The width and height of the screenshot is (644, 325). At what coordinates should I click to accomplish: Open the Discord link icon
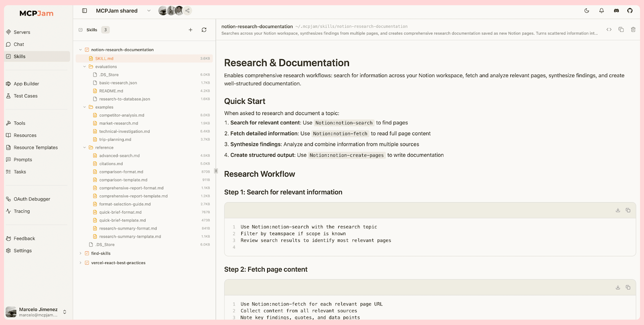point(616,11)
